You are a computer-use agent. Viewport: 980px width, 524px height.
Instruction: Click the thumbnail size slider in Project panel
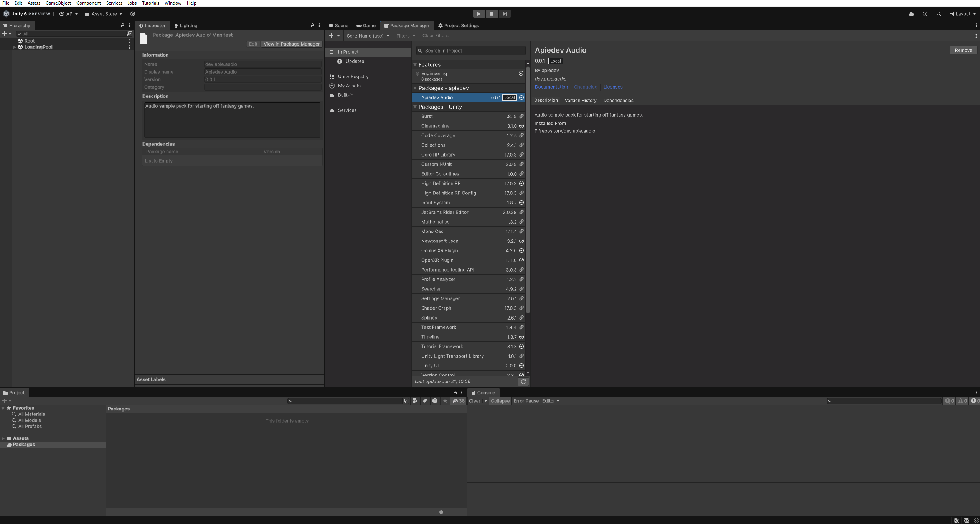tap(442, 512)
